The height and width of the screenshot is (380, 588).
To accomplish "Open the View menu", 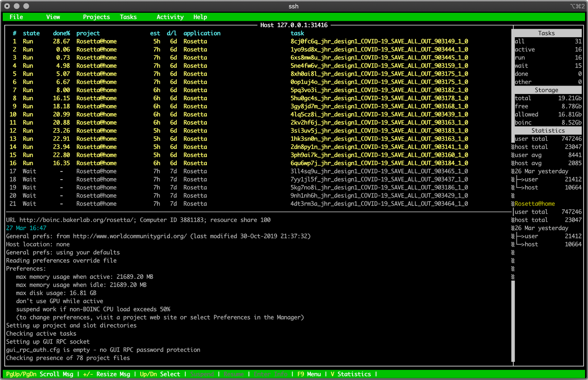I will point(53,17).
